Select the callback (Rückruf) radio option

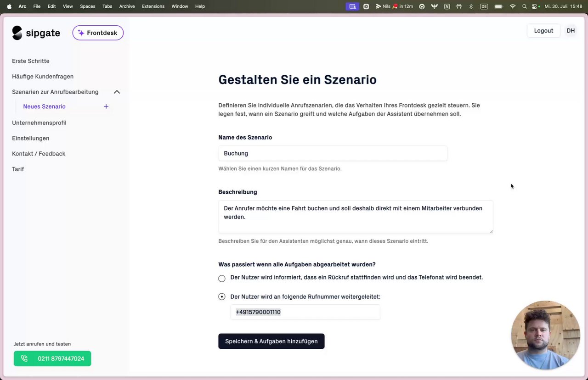[222, 278]
